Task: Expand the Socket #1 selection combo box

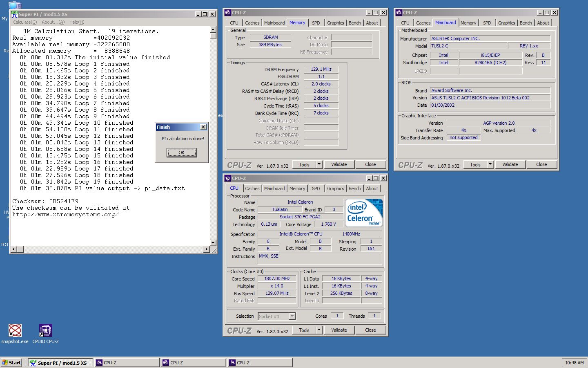Action: (x=292, y=316)
